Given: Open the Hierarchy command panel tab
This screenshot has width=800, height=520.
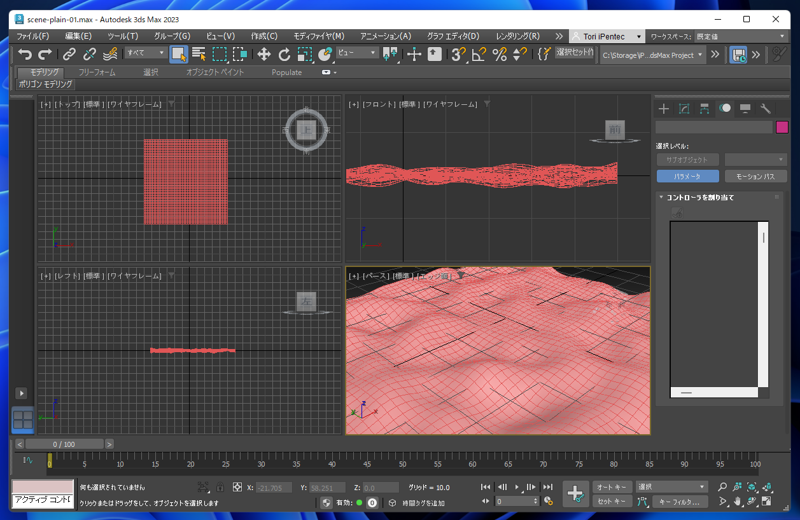Looking at the screenshot, I should [704, 108].
